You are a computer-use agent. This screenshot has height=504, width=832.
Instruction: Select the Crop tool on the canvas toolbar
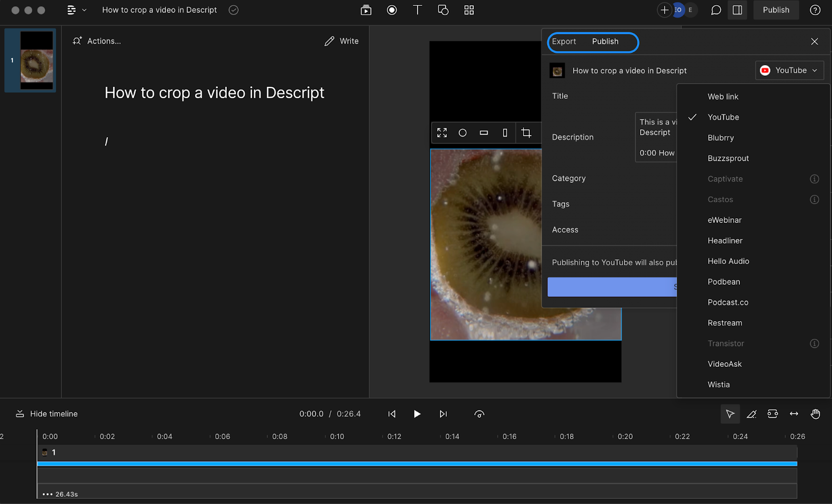click(527, 132)
